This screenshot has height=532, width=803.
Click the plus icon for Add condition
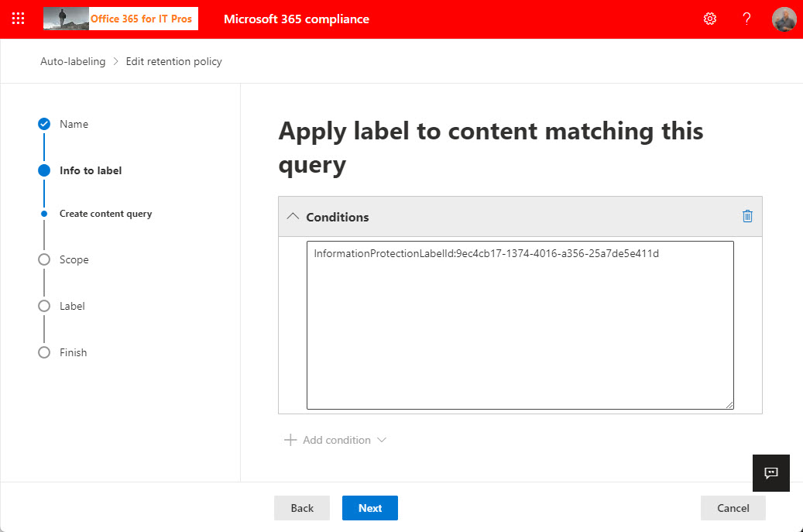[x=290, y=440]
